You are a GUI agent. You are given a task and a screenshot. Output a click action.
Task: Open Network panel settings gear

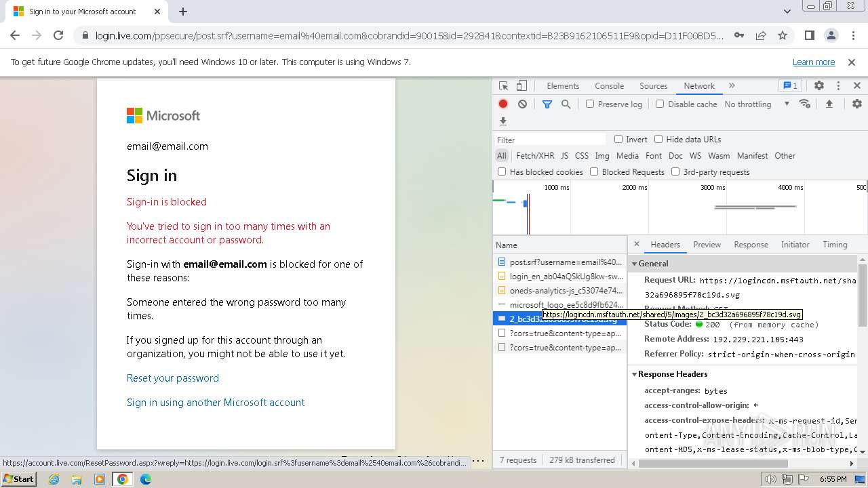(x=857, y=104)
